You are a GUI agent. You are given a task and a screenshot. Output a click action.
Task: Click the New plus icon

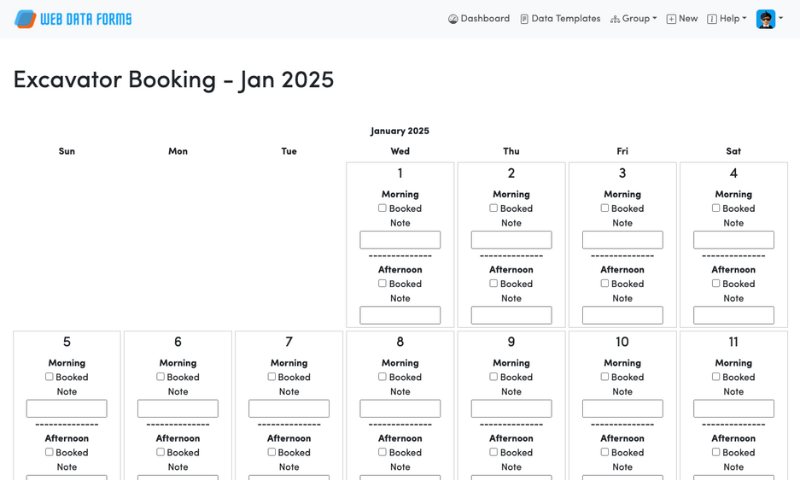(671, 19)
